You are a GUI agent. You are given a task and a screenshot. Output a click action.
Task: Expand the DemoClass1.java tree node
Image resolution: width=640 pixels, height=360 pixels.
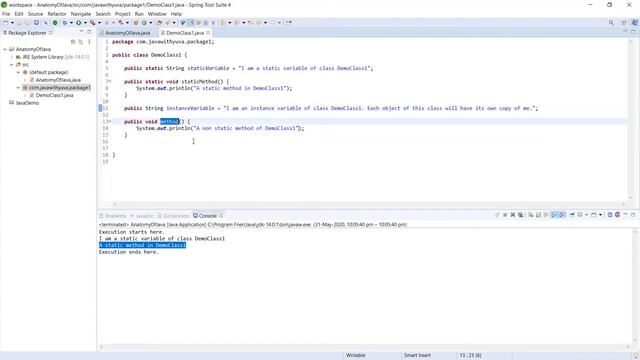coord(25,96)
